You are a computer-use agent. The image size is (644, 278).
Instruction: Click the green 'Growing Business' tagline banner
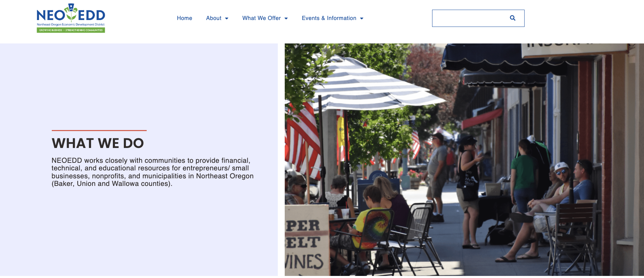(71, 30)
